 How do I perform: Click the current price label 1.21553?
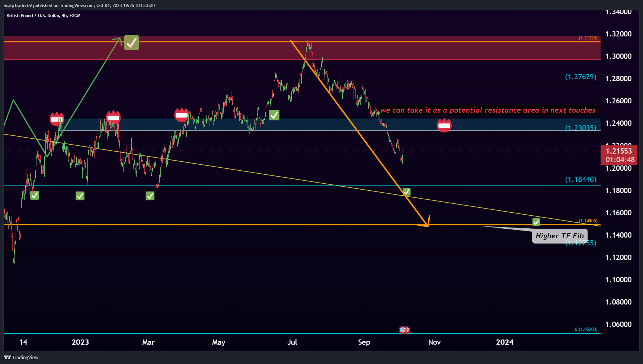(x=619, y=151)
